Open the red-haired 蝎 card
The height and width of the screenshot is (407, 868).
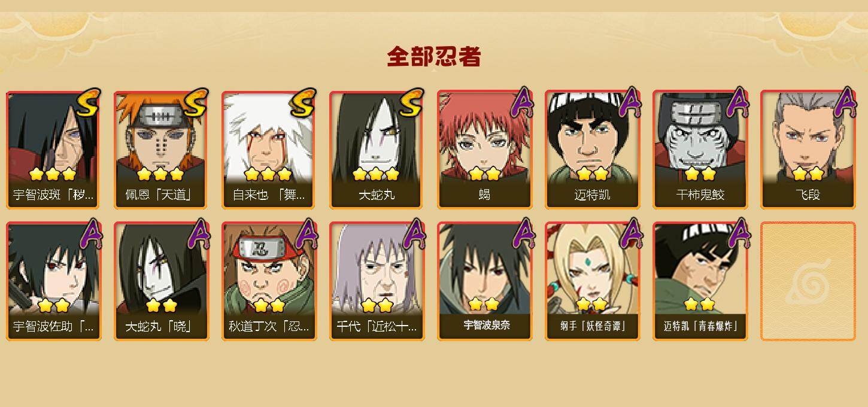[484, 150]
